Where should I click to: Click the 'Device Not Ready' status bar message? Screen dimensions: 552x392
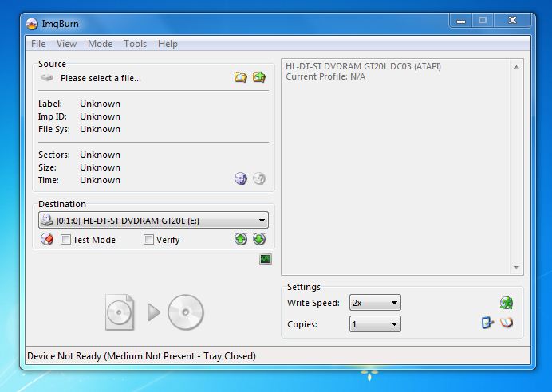pos(141,356)
